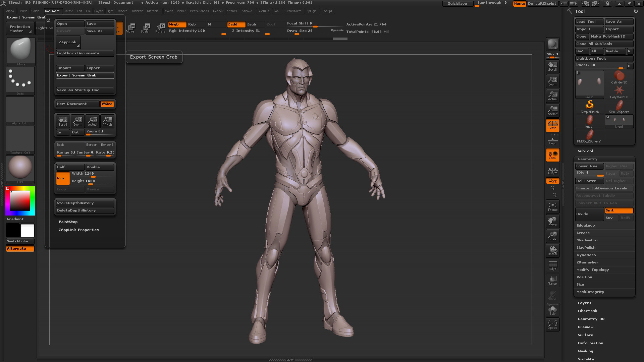Viewport: 644px width, 362px height.
Task: Toggle the WSize button
Action: [x=107, y=104]
